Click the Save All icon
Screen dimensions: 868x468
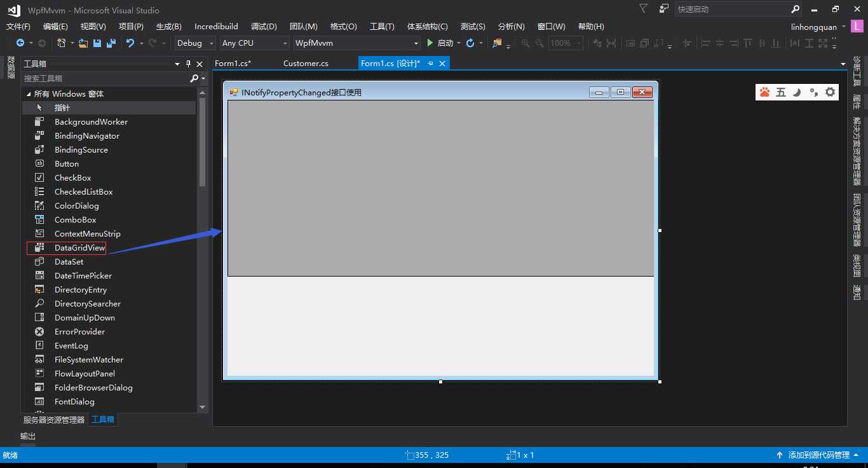tap(111, 43)
